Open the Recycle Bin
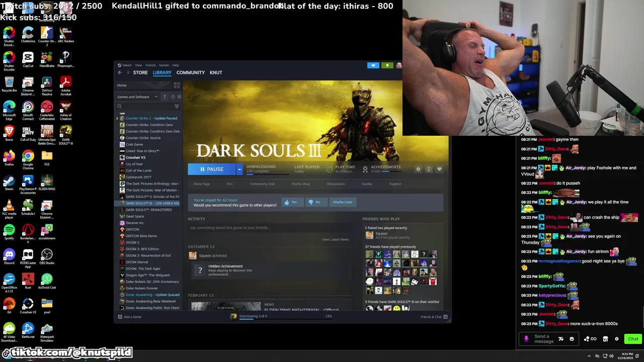Viewport: 644px width, 362px height. 9,84
